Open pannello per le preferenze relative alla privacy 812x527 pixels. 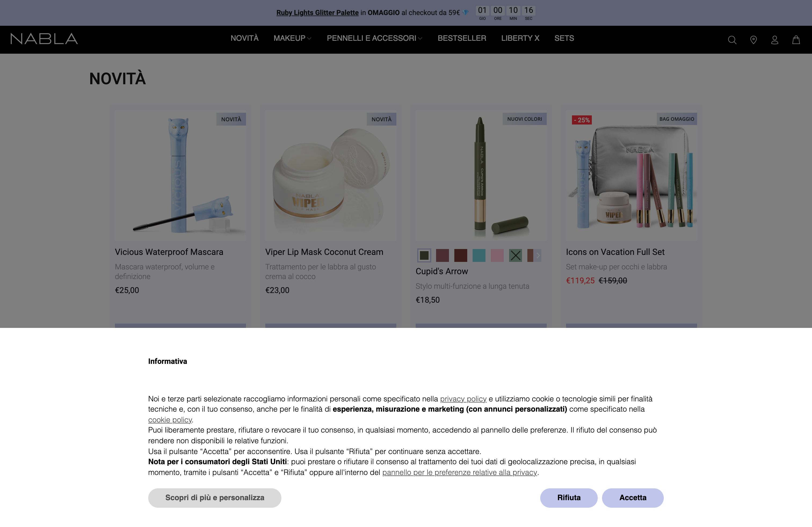459,472
